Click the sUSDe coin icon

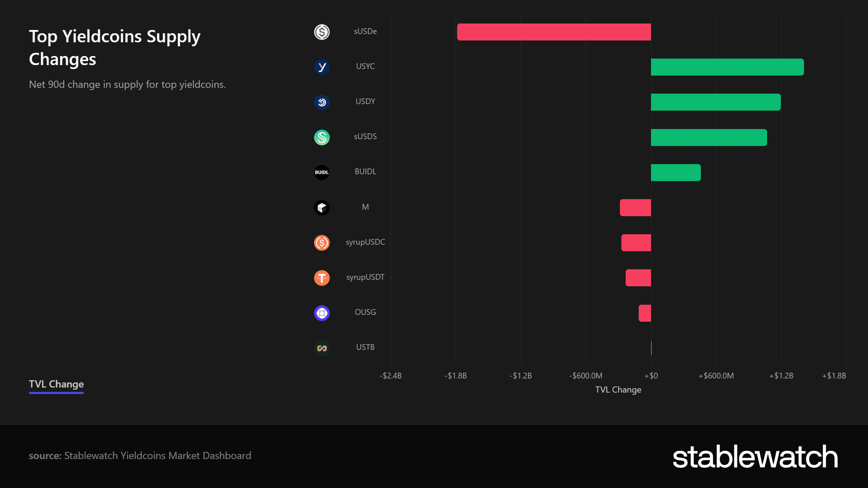(x=322, y=32)
